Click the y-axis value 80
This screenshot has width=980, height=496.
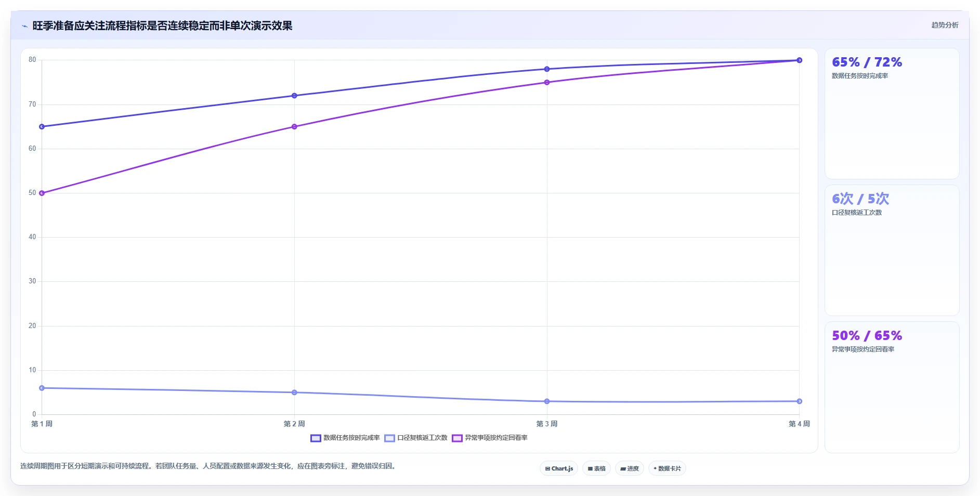point(32,60)
